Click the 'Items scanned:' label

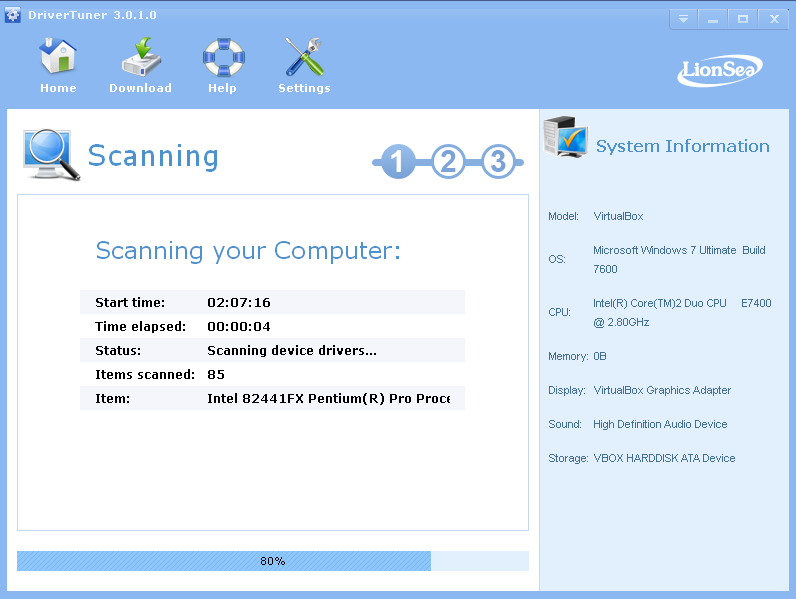145,375
